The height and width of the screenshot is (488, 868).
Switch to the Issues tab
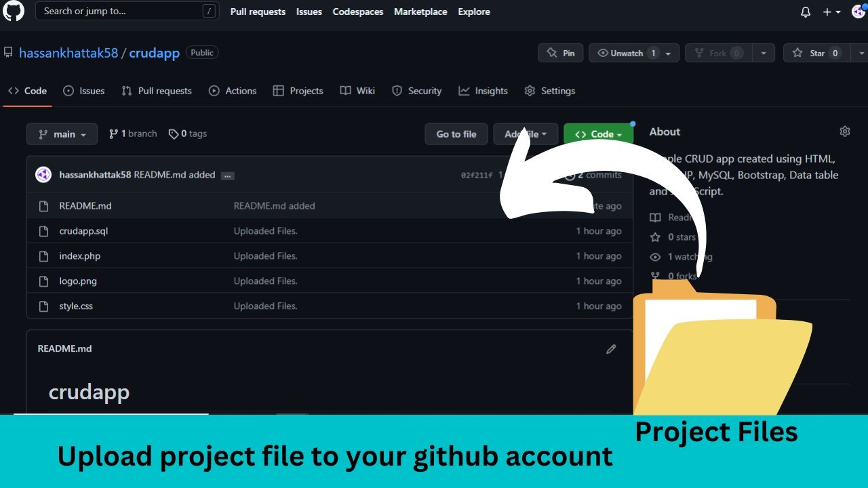pos(83,91)
